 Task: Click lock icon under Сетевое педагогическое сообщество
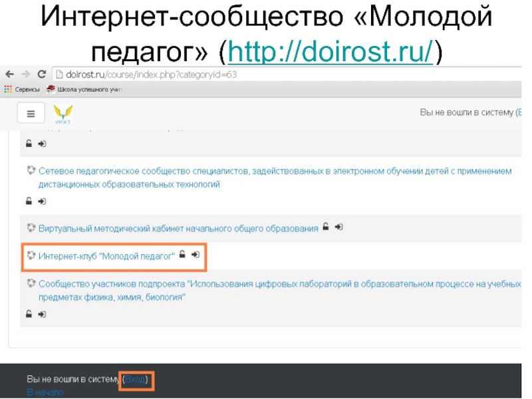29,200
